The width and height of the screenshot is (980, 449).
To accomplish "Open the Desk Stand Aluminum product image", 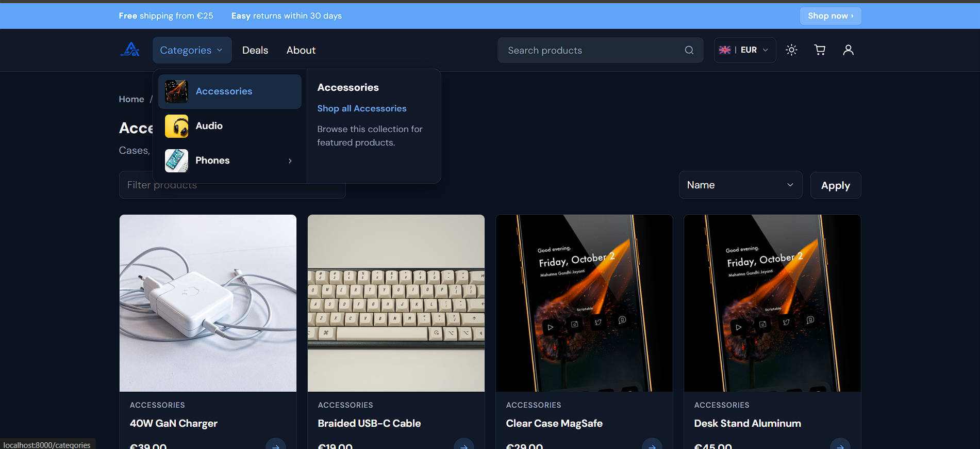I will coord(772,303).
